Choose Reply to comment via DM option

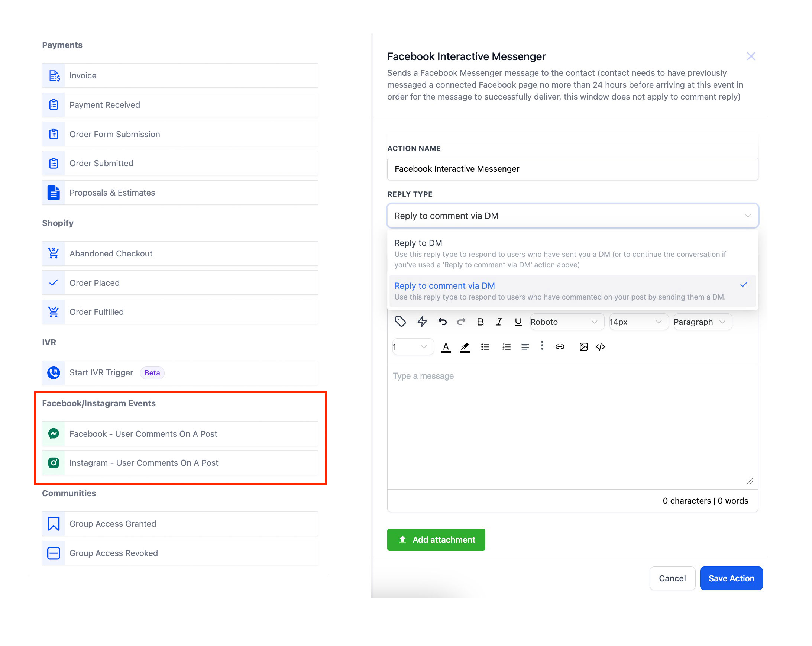[572, 291]
